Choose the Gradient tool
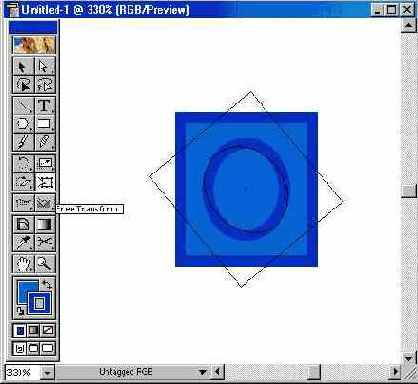 click(45, 224)
